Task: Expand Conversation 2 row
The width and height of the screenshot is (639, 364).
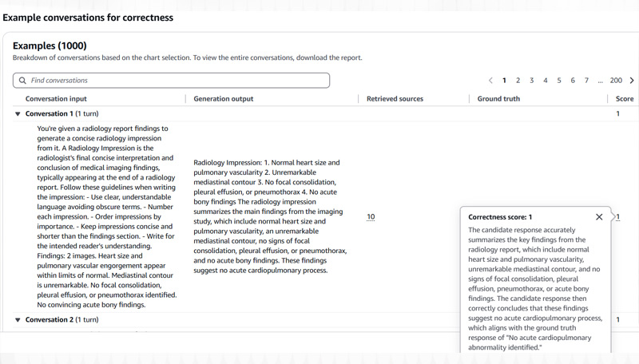Action: point(18,320)
